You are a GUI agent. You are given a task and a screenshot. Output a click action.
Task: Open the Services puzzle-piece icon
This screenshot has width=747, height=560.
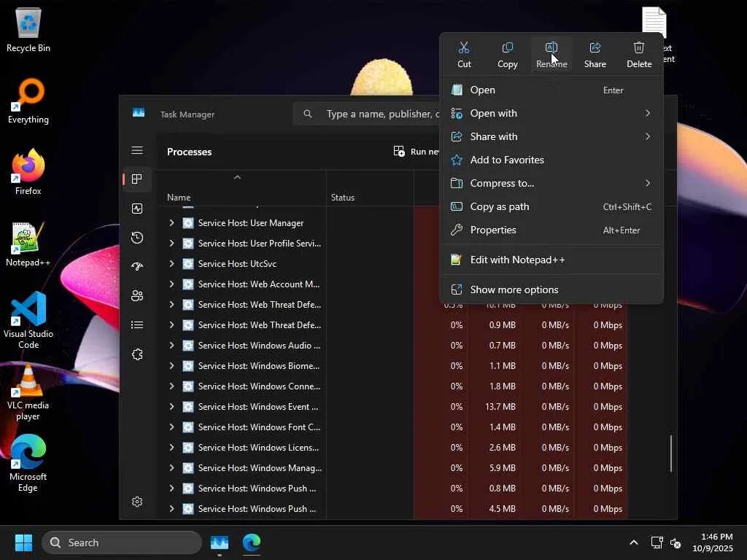point(137,354)
